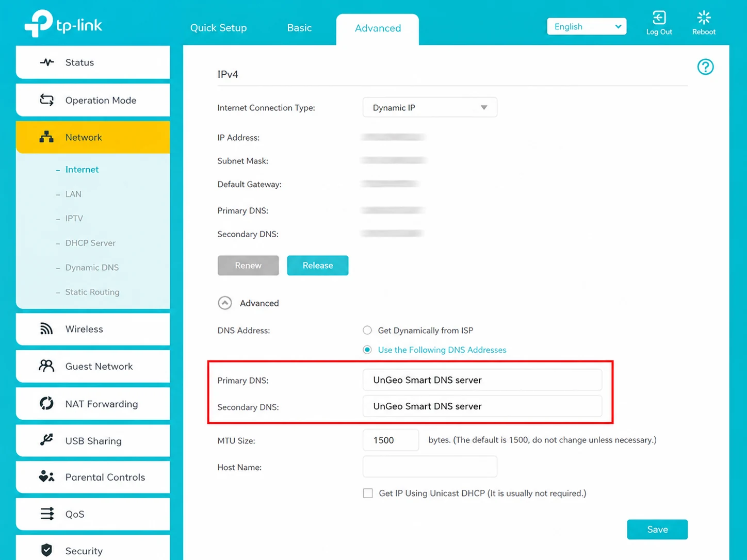Select the LAN submenu item
The width and height of the screenshot is (747, 560).
pos(73,194)
